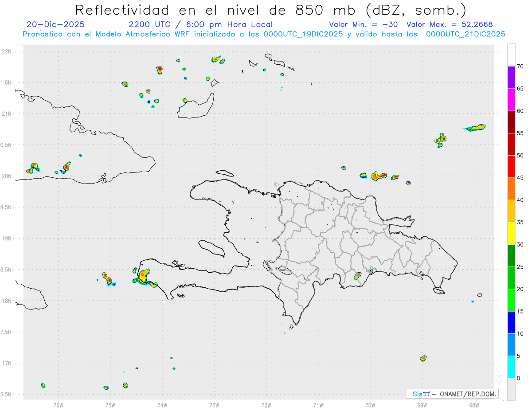532x411 pixels.
Task: Select the date label '20-Dic-2025'
Action: (55, 24)
